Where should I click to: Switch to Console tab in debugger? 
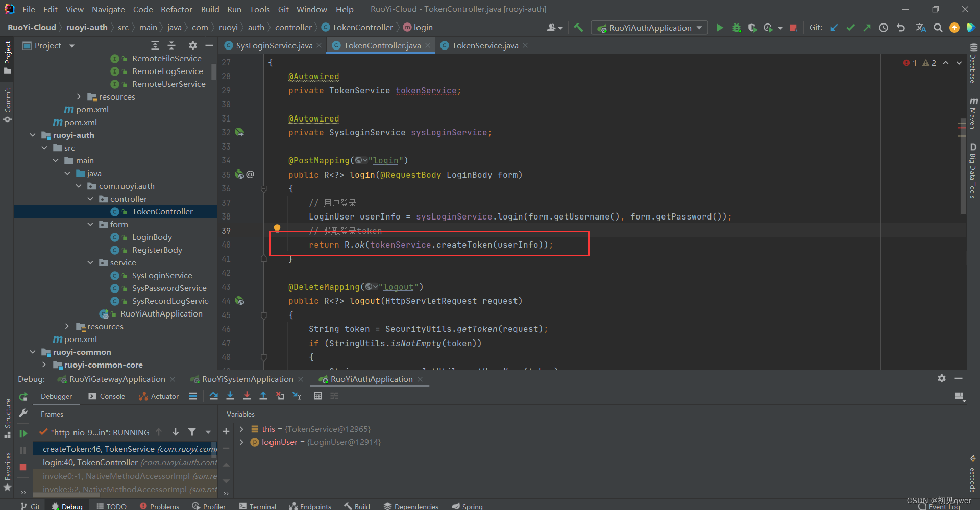[107, 396]
